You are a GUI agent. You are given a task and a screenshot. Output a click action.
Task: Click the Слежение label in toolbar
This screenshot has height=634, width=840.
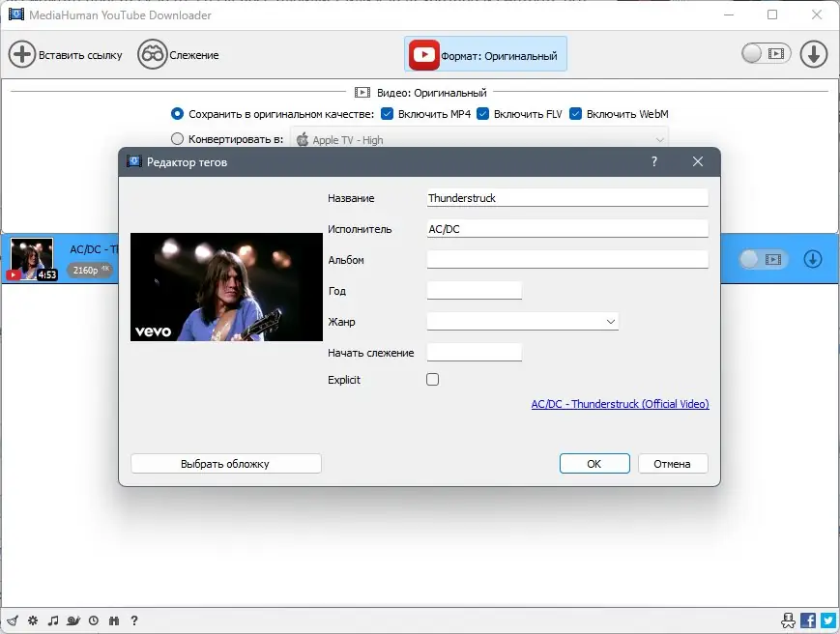click(x=194, y=55)
